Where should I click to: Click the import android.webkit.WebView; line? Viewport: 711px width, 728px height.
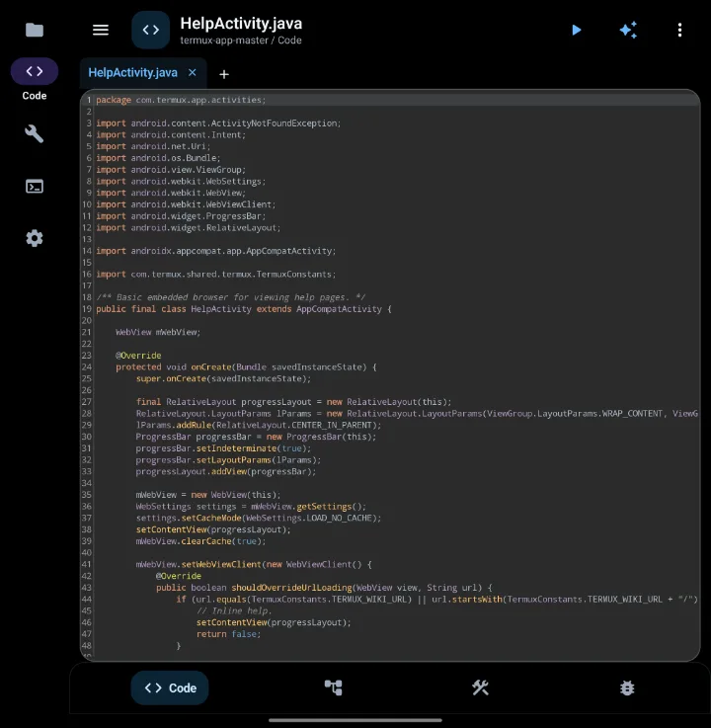[x=171, y=193]
